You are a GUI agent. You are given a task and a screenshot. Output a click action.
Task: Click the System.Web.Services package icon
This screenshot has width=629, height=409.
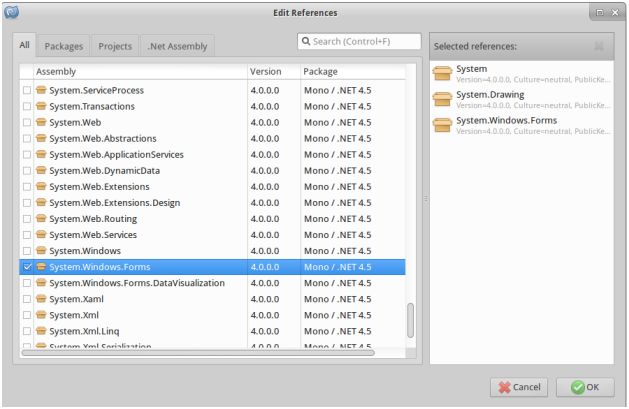(x=41, y=234)
